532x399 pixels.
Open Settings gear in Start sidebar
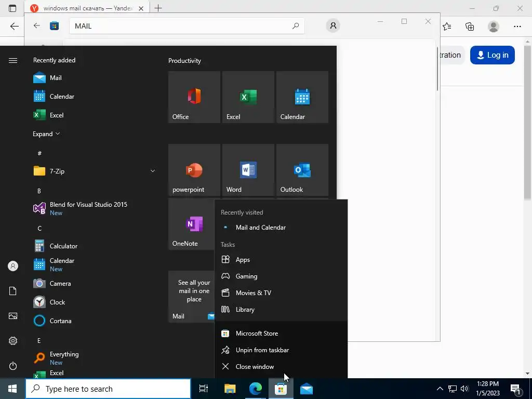13,341
